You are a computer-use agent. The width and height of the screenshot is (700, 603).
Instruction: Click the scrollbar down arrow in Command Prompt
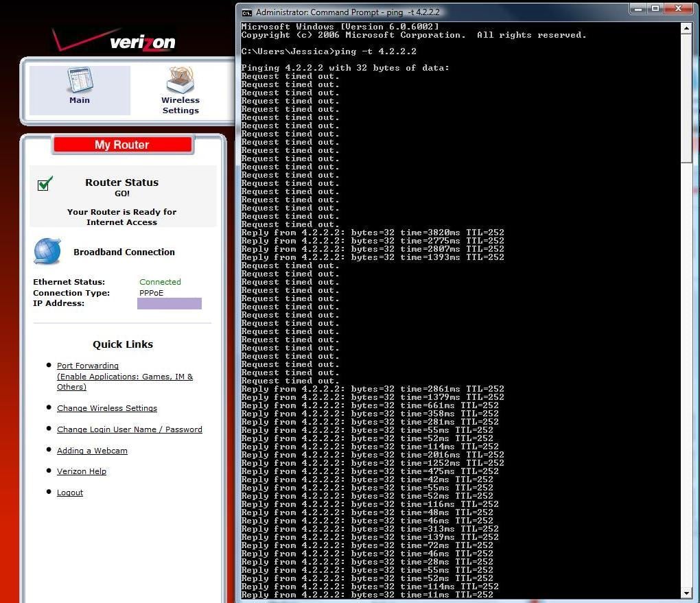[x=686, y=593]
